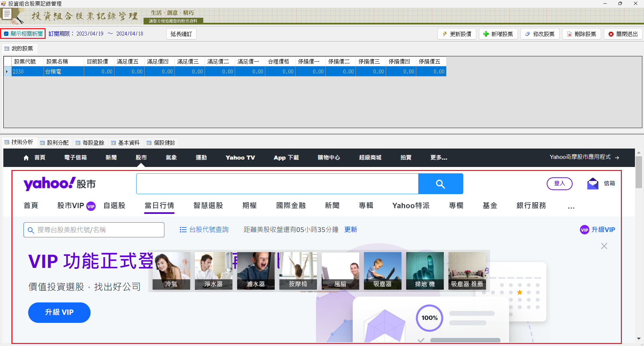The height and width of the screenshot is (346, 644).
Task: Open 銀行服務 navigation item
Action: [531, 206]
